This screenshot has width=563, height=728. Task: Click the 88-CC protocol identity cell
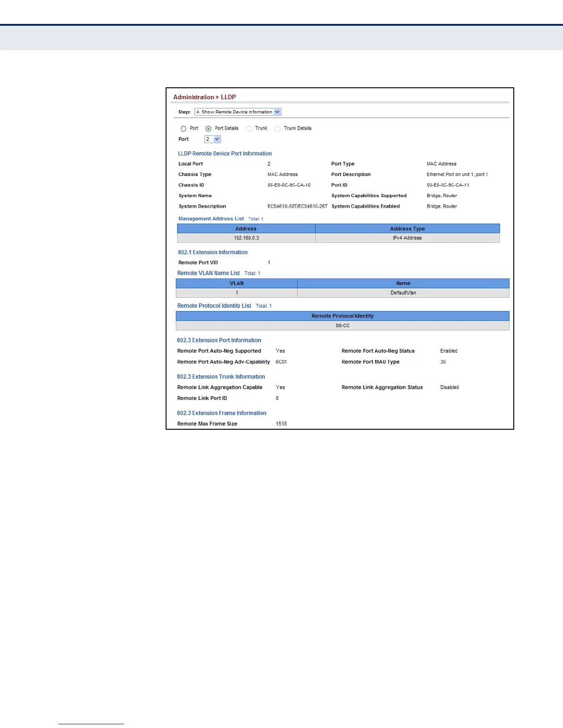pyautogui.click(x=343, y=325)
